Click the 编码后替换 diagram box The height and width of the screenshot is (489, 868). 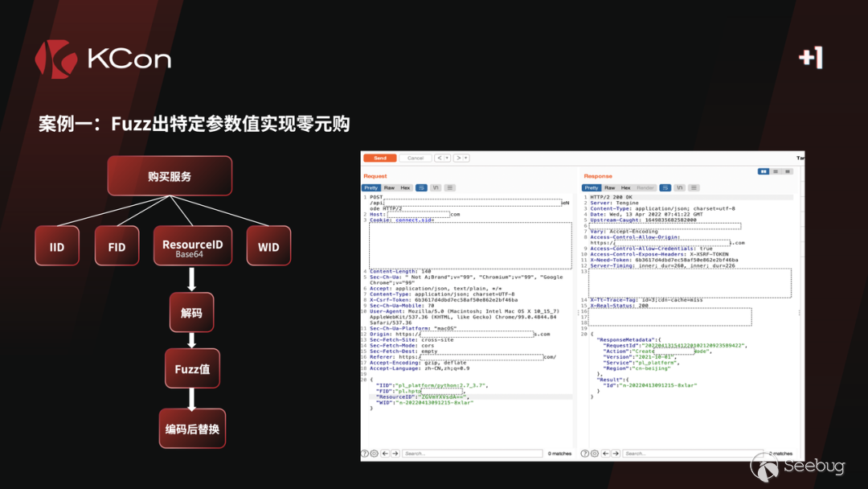point(192,429)
